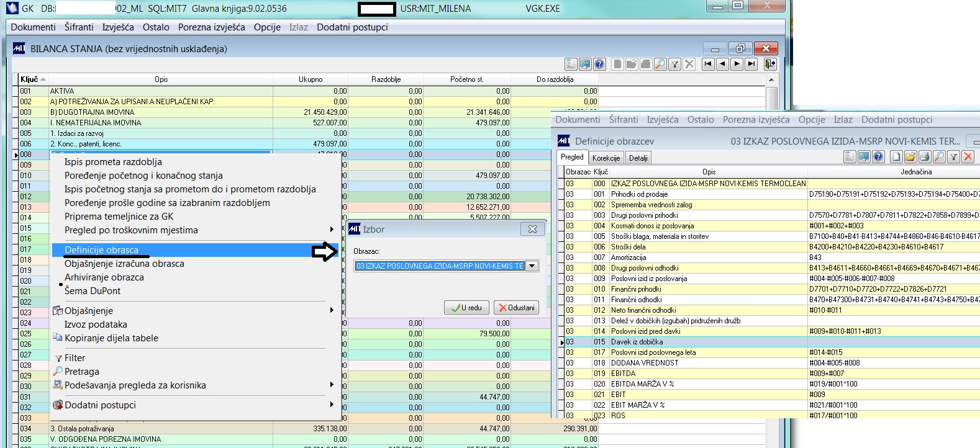Go to last record in BILANCA STANJA toolbar
Viewport: 980px width, 448px height.
pos(751,64)
